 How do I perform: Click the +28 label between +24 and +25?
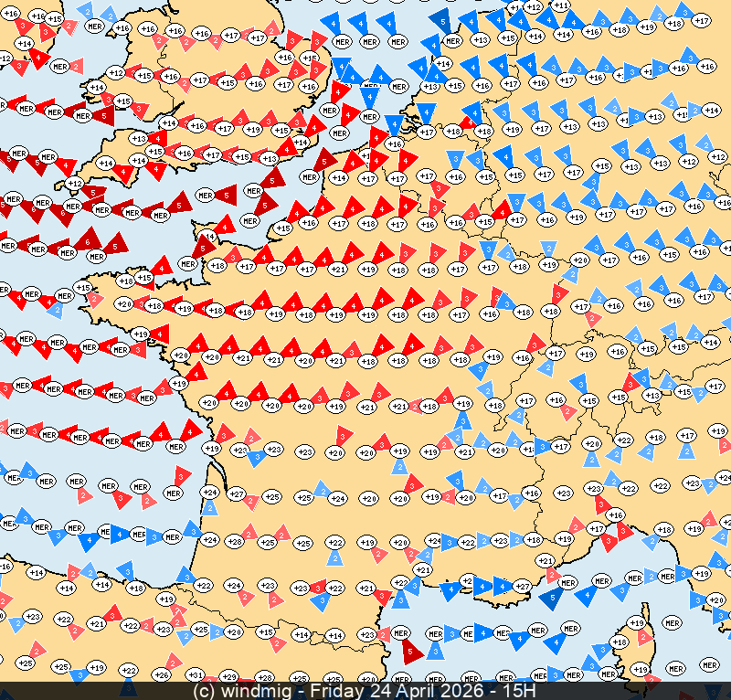click(x=236, y=541)
